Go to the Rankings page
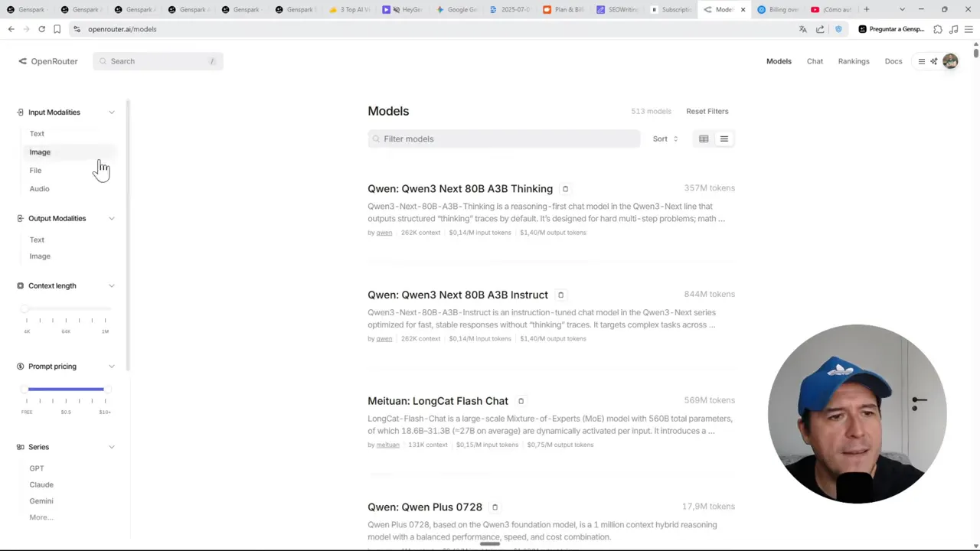Viewport: 980px width, 551px height. click(x=853, y=61)
